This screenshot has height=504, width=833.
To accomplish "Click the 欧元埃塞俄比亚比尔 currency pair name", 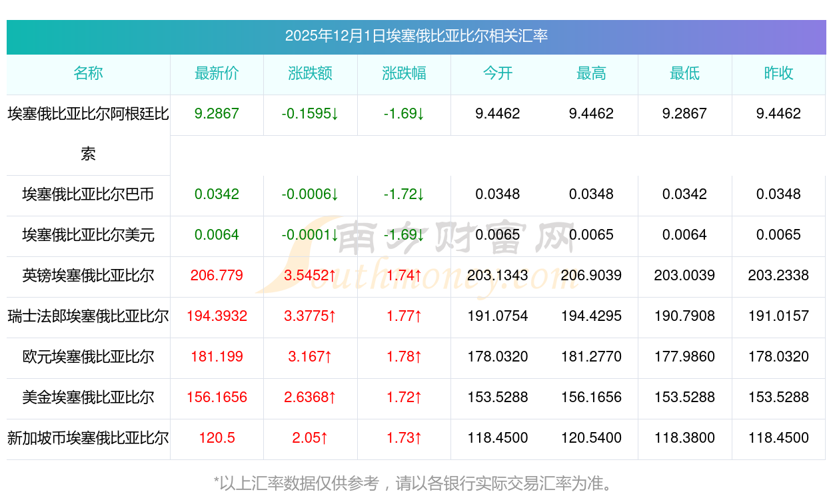I will [x=88, y=357].
